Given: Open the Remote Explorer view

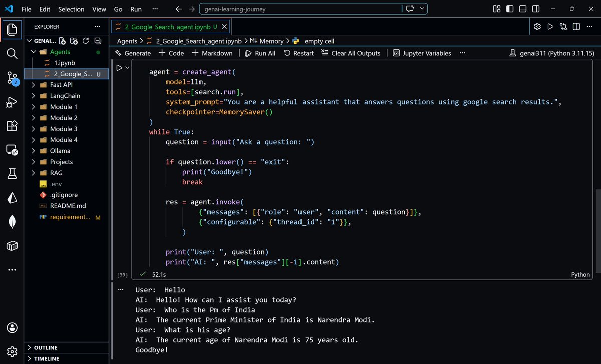Looking at the screenshot, I should point(12,150).
